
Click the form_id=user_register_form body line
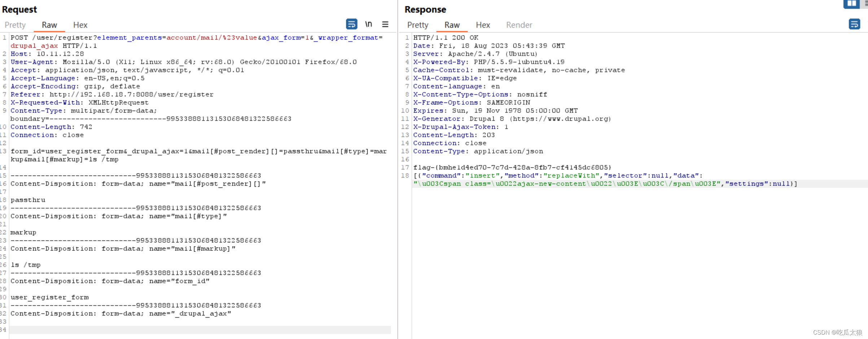point(198,155)
